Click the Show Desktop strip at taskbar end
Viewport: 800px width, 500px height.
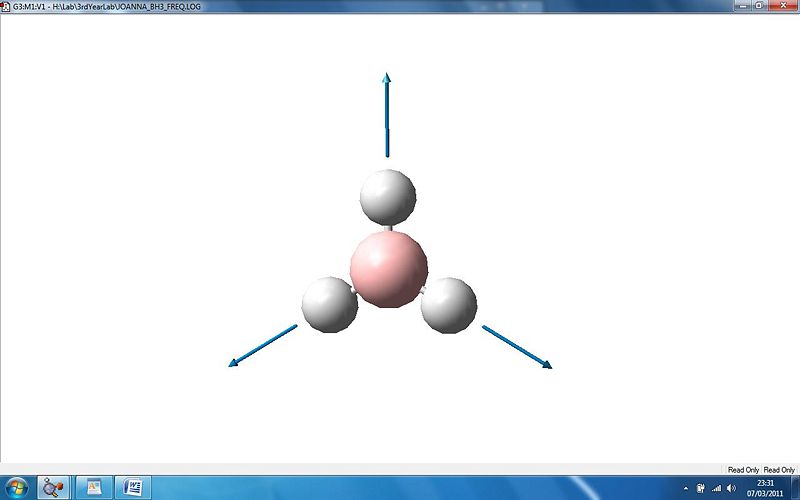[x=795, y=488]
